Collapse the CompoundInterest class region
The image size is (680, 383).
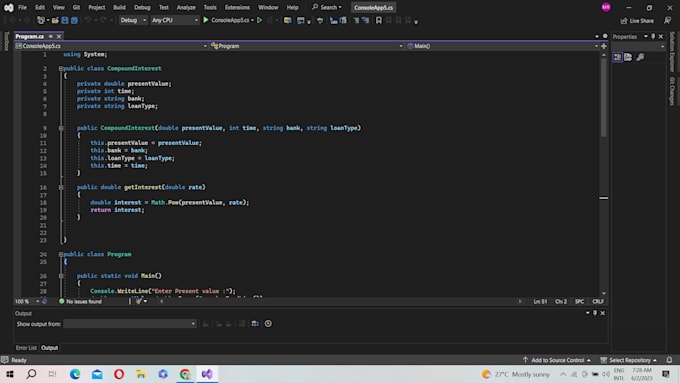(61, 69)
